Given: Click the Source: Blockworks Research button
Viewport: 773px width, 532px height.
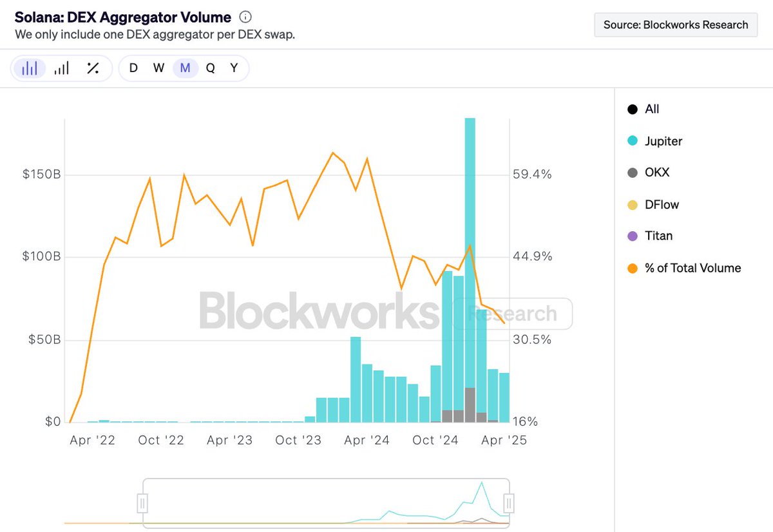Looking at the screenshot, I should pyautogui.click(x=676, y=25).
